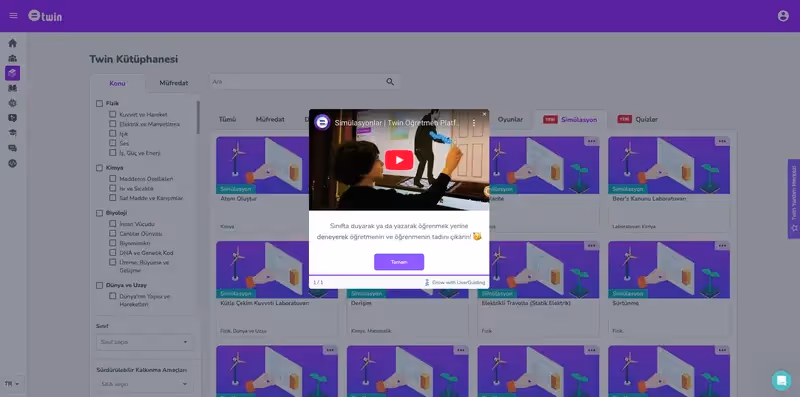Open the puzzle-piece icon in sidebar
Image resolution: width=800 pixels, height=397 pixels.
pyautogui.click(x=13, y=118)
